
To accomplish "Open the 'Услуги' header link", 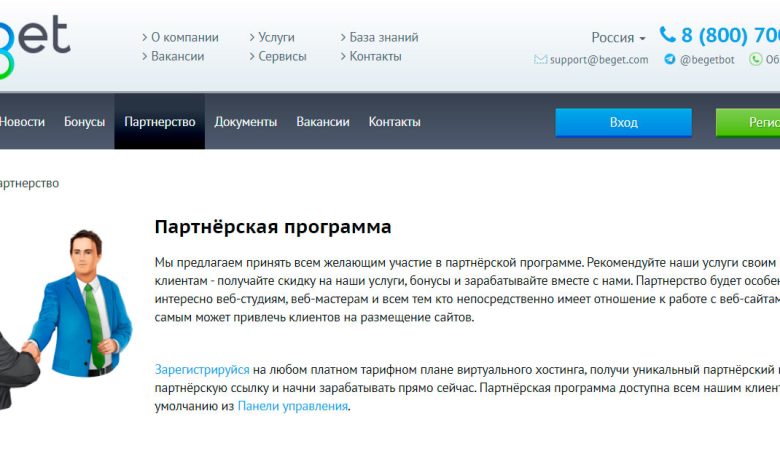I will (276, 37).
